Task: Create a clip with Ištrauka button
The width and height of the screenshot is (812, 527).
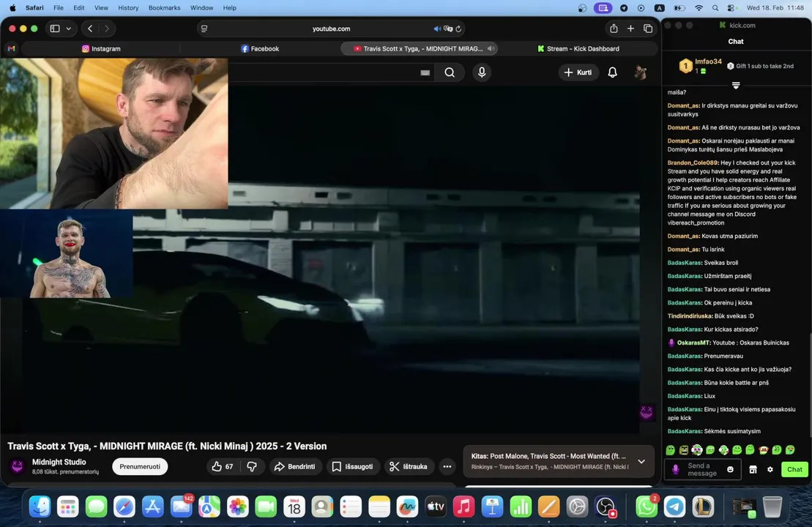Action: point(409,466)
